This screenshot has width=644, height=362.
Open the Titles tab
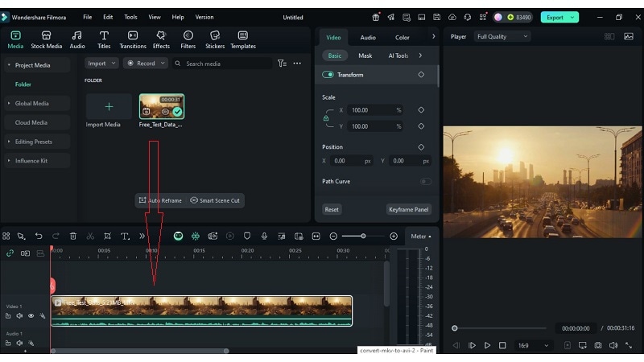[104, 39]
